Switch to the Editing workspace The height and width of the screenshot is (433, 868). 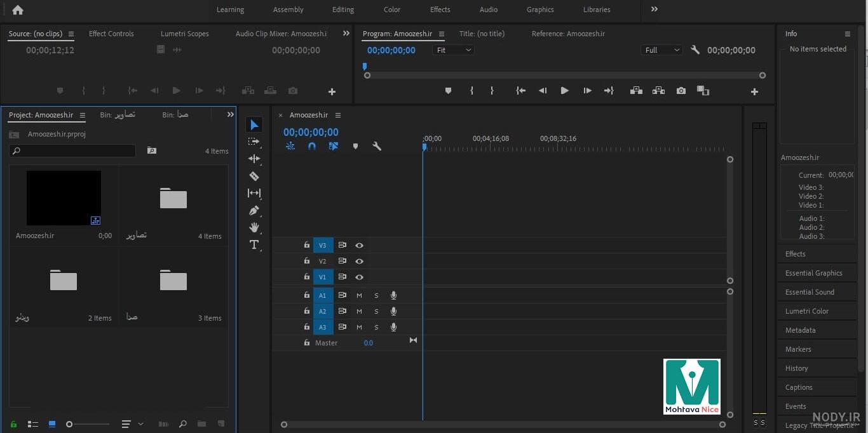[x=343, y=10]
